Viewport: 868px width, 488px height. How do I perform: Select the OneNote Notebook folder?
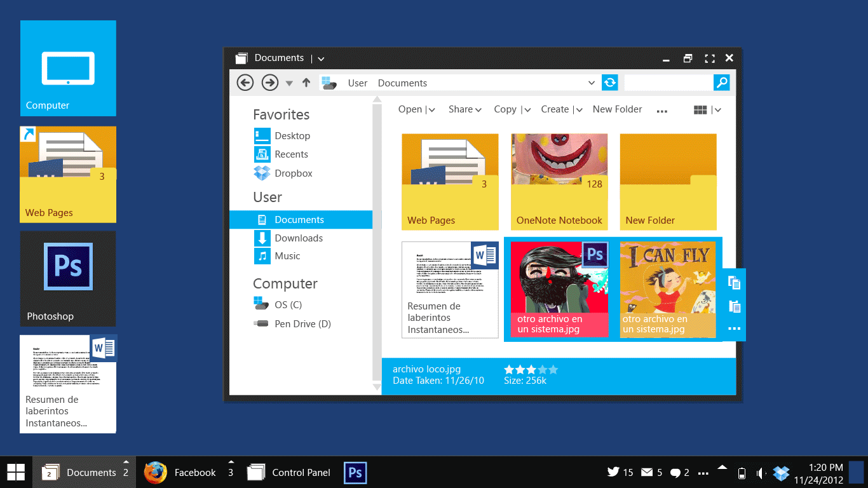pyautogui.click(x=559, y=182)
